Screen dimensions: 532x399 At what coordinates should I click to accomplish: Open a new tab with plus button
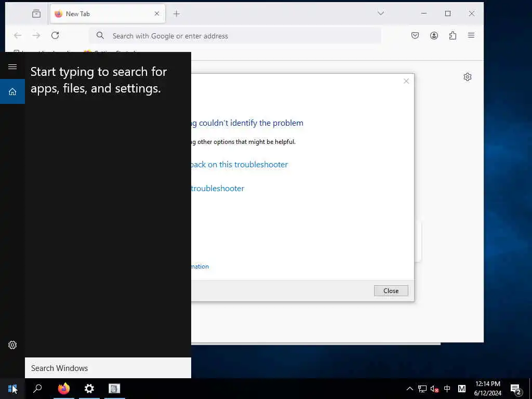[x=177, y=14]
